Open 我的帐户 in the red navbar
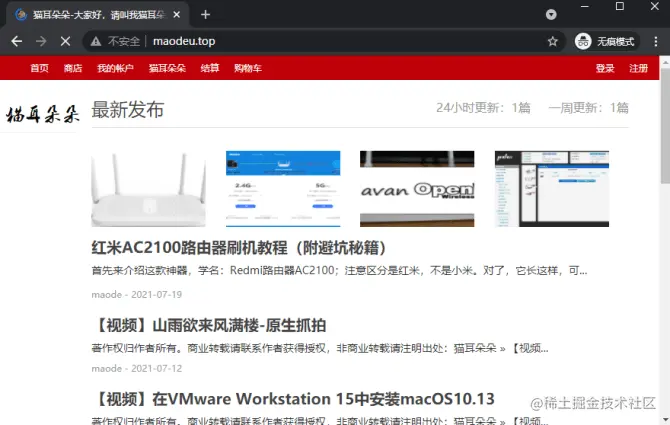Image resolution: width=670 pixels, height=425 pixels. pos(115,68)
